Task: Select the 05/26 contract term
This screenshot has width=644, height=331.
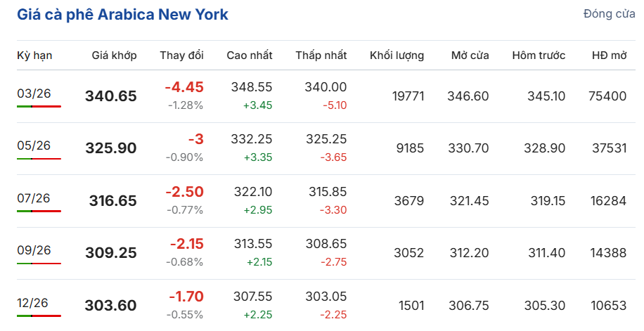Action: point(34,145)
